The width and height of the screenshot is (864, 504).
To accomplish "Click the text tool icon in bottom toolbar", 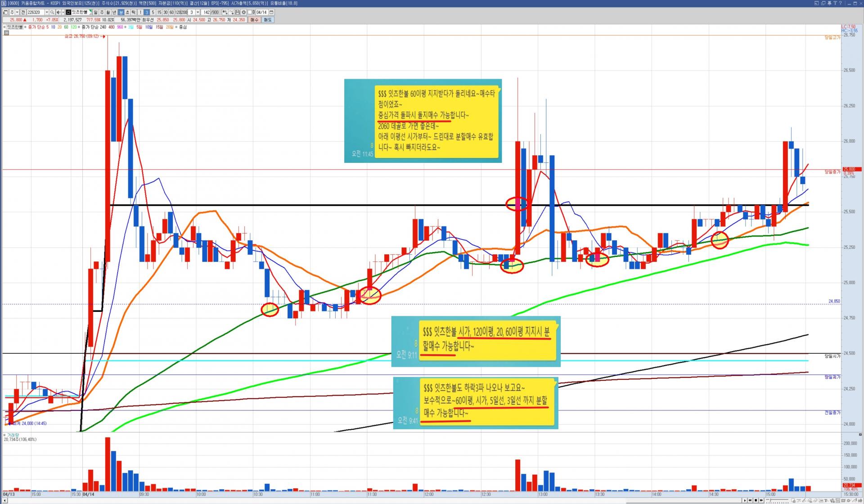I will tap(826, 500).
